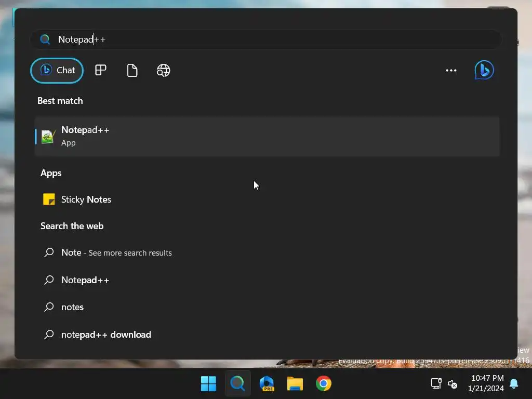Select the 'Notepad++' web search suggestion

(267, 280)
